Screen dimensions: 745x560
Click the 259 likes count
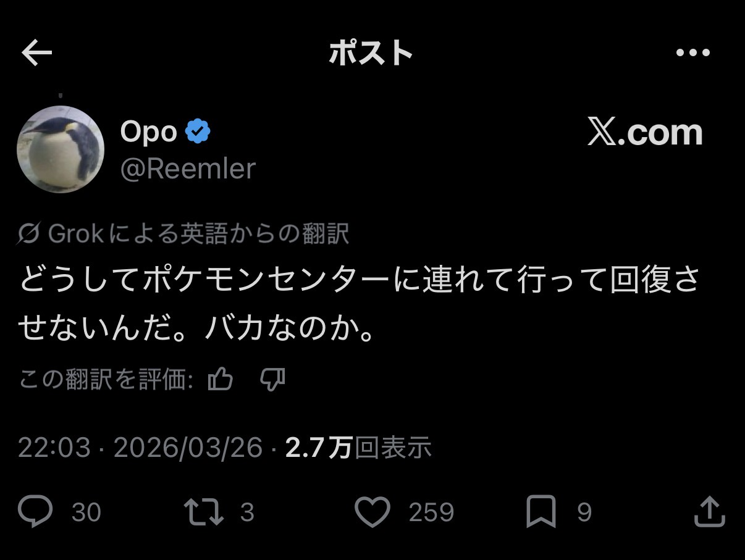[x=431, y=512]
